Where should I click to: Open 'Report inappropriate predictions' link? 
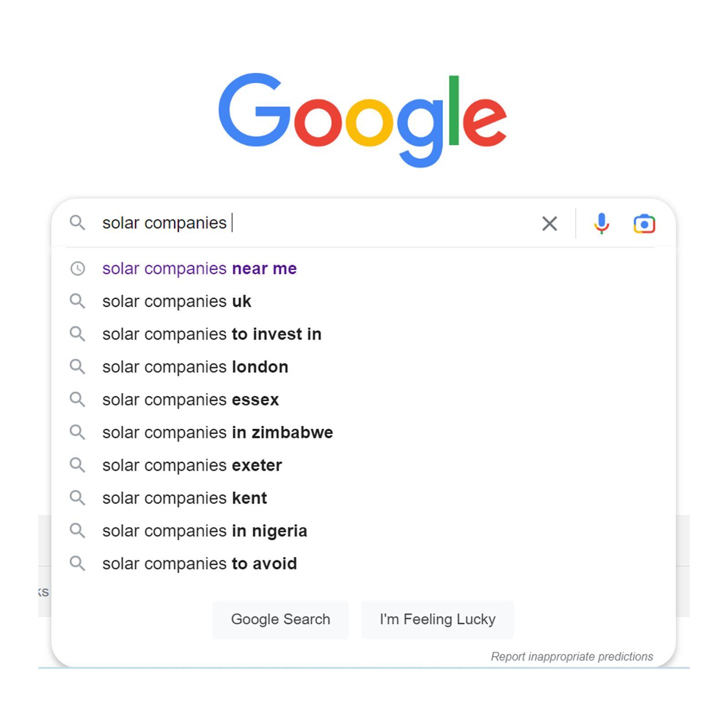[x=572, y=657]
